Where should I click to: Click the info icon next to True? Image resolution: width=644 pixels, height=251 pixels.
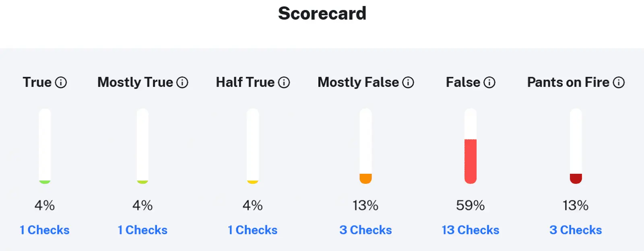coord(61,82)
